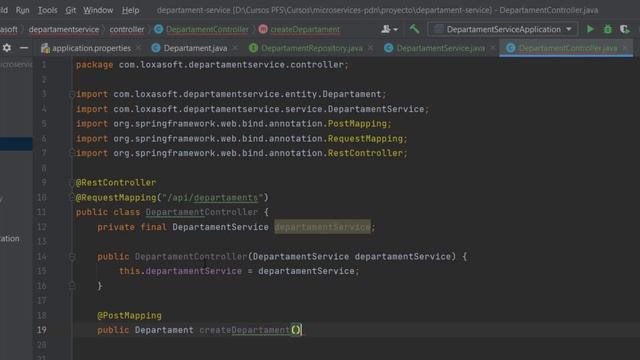Click line number 12 in the gutter
Image resolution: width=640 pixels, height=360 pixels.
point(42,227)
